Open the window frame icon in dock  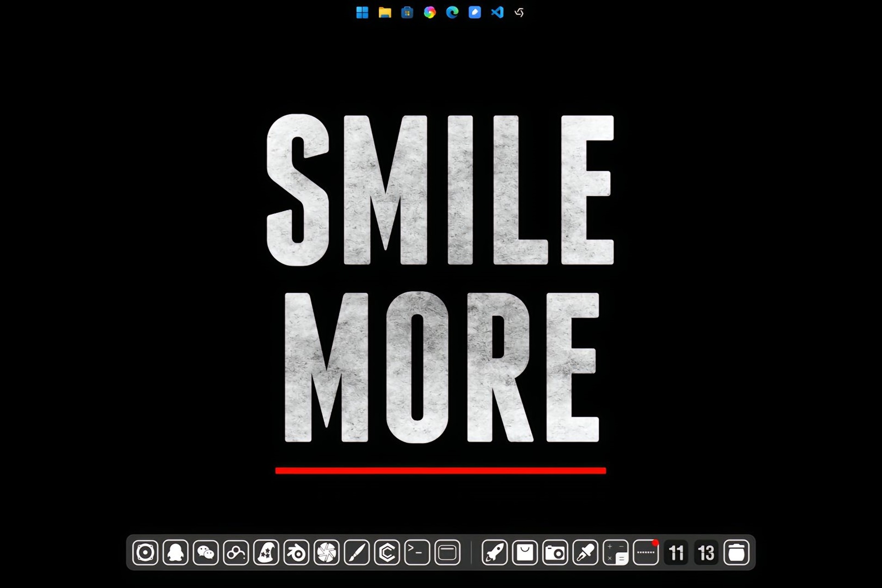[447, 552]
